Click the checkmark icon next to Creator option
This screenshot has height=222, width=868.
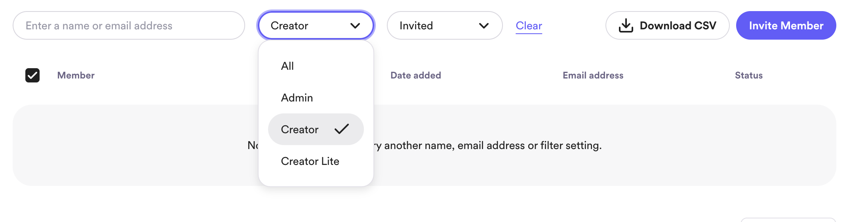tap(341, 129)
